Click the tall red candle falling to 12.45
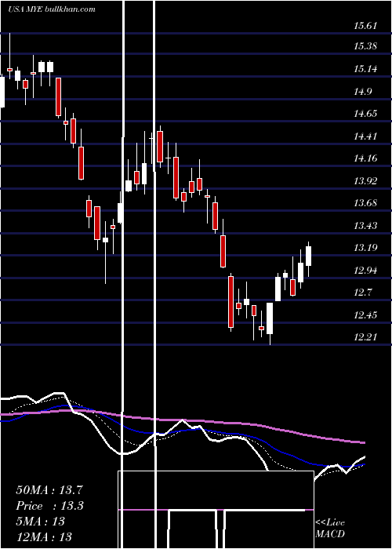This screenshot has width=392, height=549. (230, 302)
